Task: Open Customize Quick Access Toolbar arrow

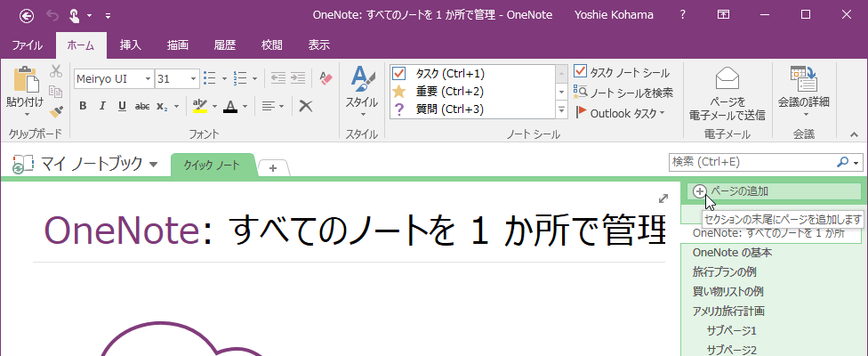Action: pyautogui.click(x=108, y=16)
